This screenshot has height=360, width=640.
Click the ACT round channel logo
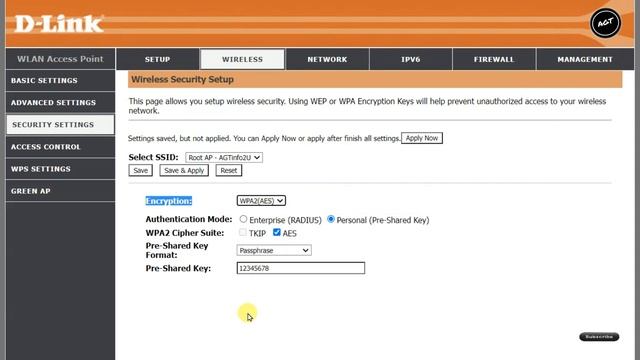point(605,23)
